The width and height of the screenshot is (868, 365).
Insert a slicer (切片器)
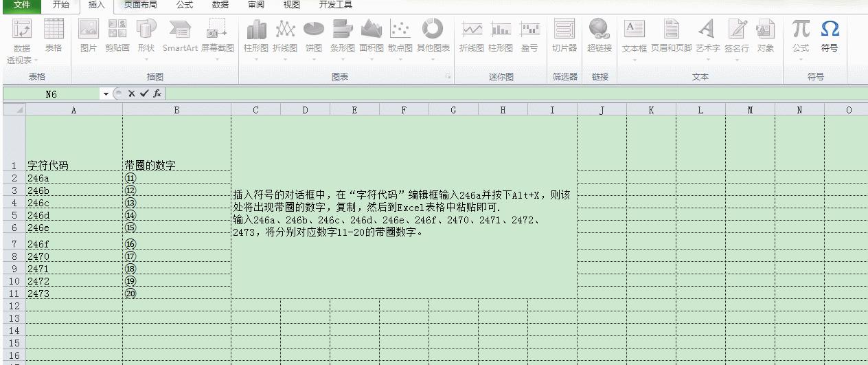pyautogui.click(x=564, y=36)
